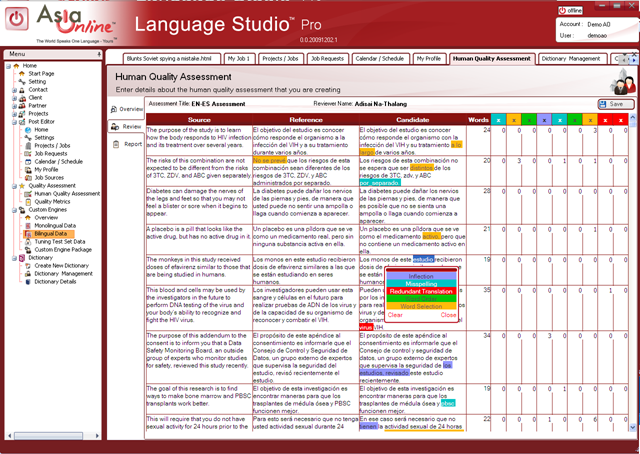Collapse the Quality Assessment tree node
This screenshot has width=640, height=454.
(x=15, y=186)
